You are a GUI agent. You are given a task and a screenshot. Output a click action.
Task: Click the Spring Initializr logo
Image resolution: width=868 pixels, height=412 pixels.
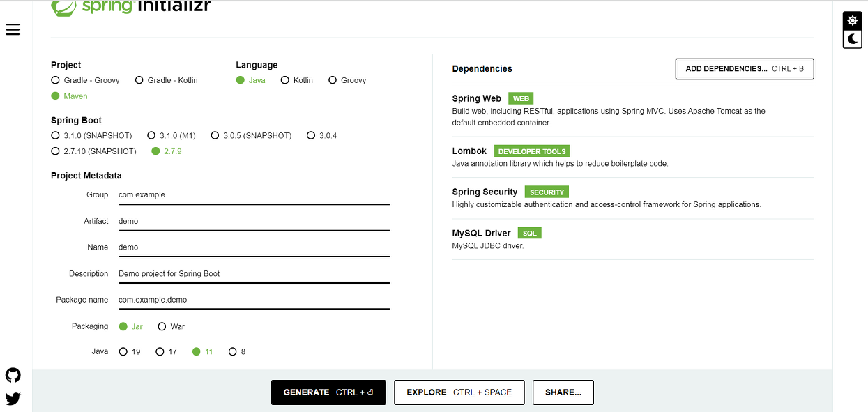(x=131, y=7)
